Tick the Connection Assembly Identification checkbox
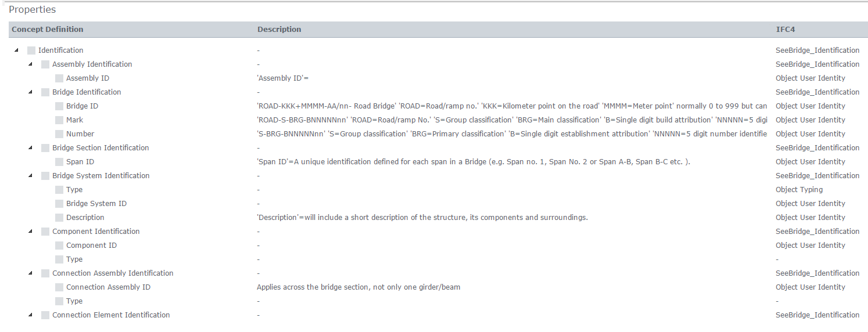 click(45, 273)
